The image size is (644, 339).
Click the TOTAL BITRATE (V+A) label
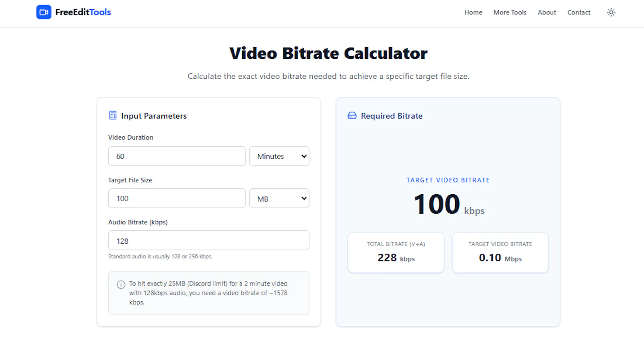[396, 244]
